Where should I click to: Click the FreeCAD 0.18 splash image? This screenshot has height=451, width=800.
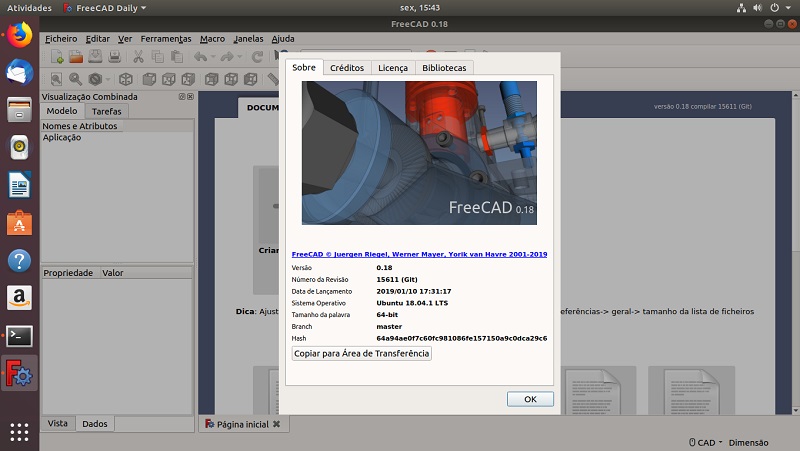click(419, 153)
